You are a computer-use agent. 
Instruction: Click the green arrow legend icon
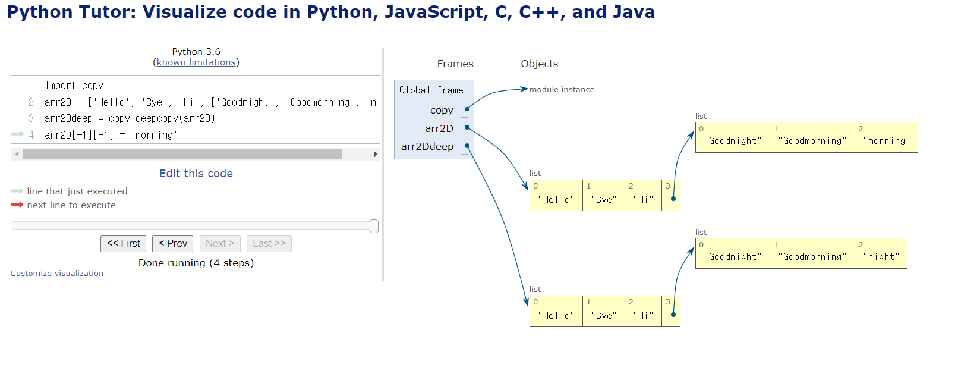(x=17, y=191)
